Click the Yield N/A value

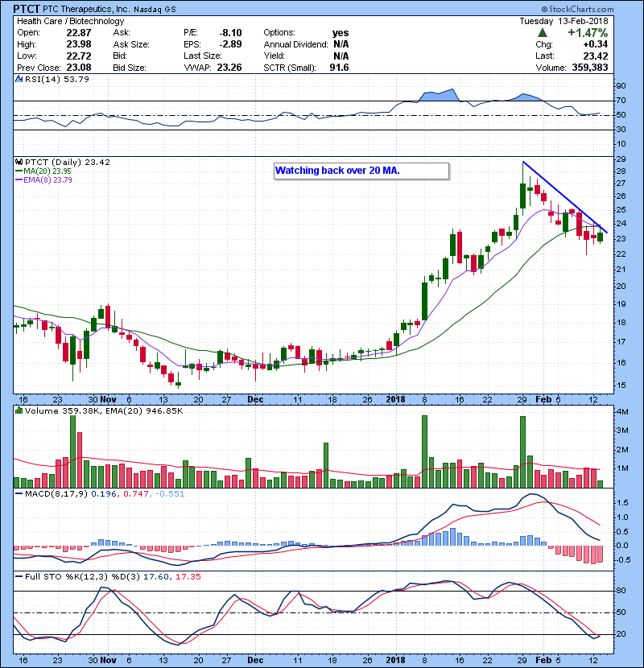tap(341, 56)
